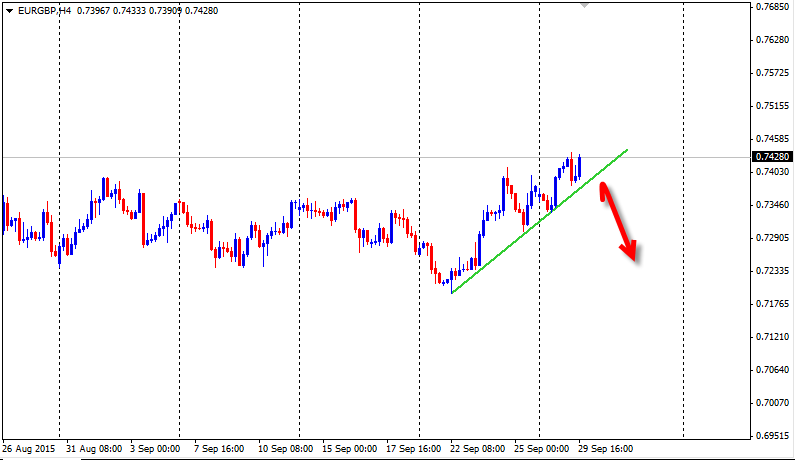795x460 pixels.
Task: Click the 29 Sep 16:00 time label
Action: (x=606, y=449)
